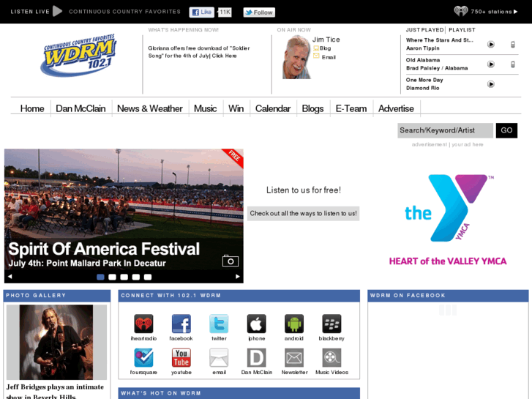The height and width of the screenshot is (399, 532).
Task: Click phone icon next to Old Alabama
Action: 513,64
